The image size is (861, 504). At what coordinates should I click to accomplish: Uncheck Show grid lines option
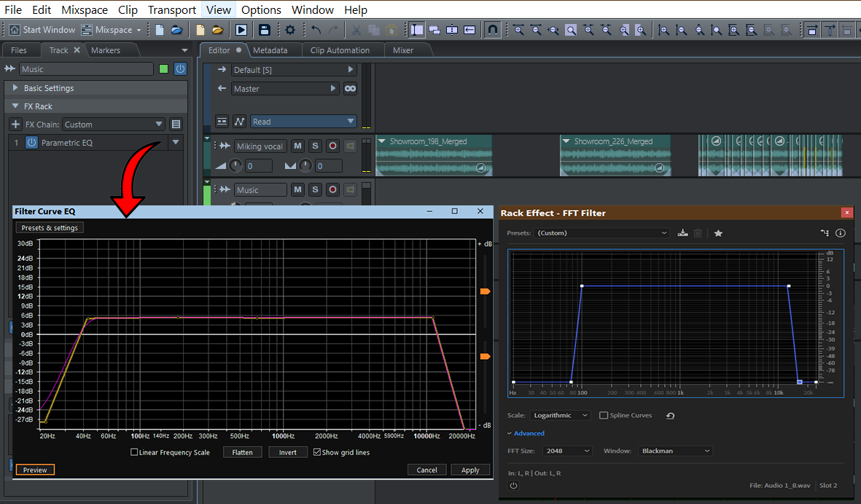point(316,452)
